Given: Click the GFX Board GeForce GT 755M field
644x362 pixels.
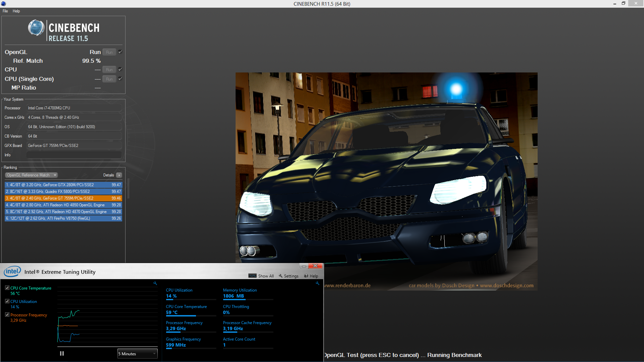Looking at the screenshot, I should tap(74, 145).
